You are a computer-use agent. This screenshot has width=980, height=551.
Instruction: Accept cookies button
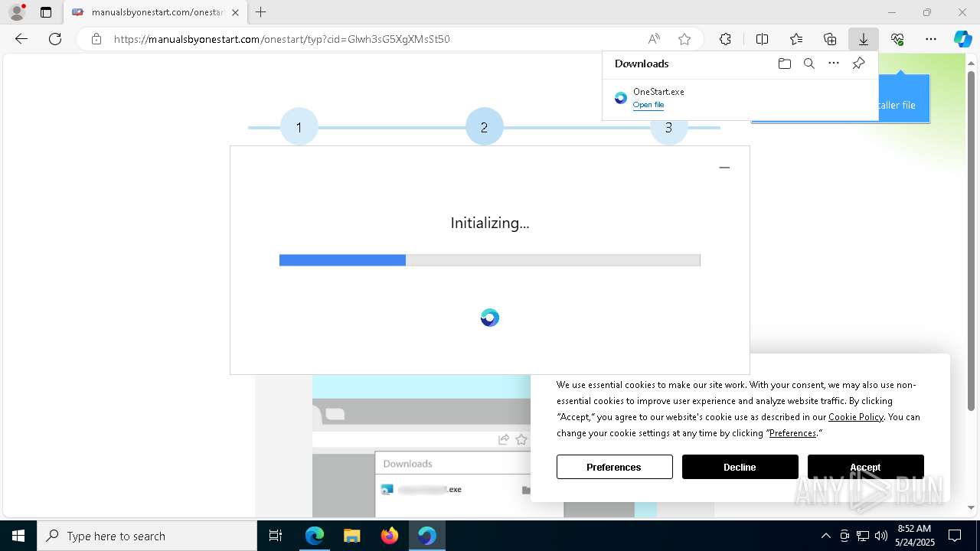(865, 467)
